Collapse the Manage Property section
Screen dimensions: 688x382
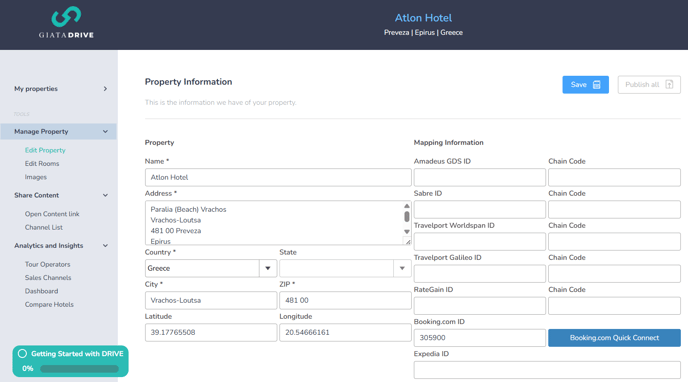[x=105, y=132]
